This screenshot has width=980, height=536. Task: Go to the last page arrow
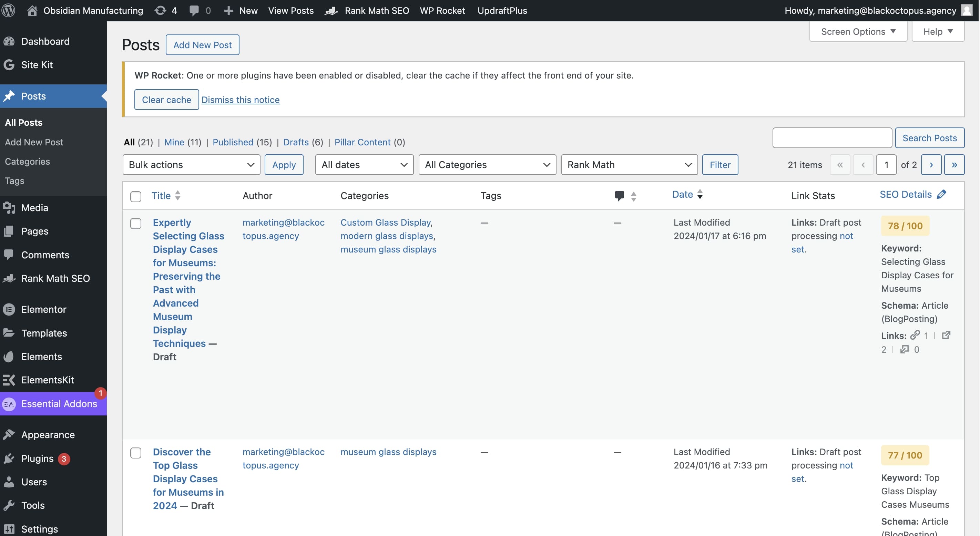tap(954, 165)
